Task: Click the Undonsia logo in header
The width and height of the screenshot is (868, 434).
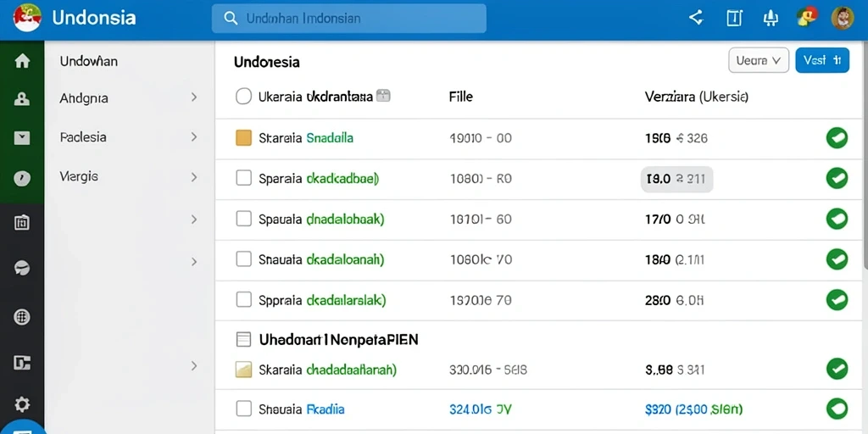Action: [x=28, y=18]
